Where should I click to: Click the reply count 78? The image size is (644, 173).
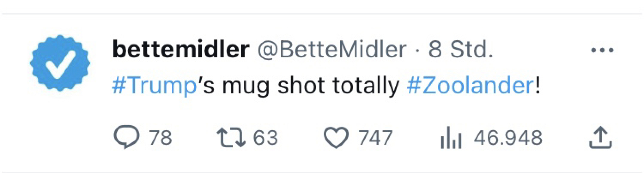tap(160, 138)
